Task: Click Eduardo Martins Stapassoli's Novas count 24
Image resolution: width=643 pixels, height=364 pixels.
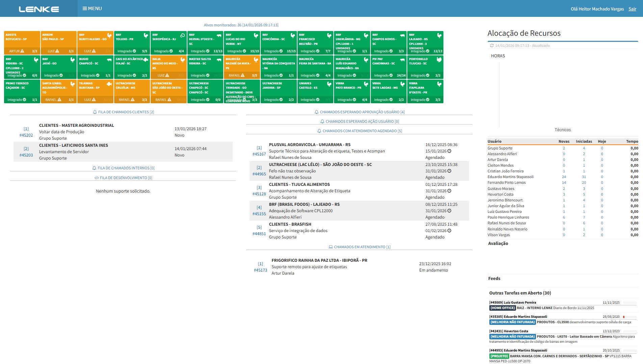Action: [564, 177]
